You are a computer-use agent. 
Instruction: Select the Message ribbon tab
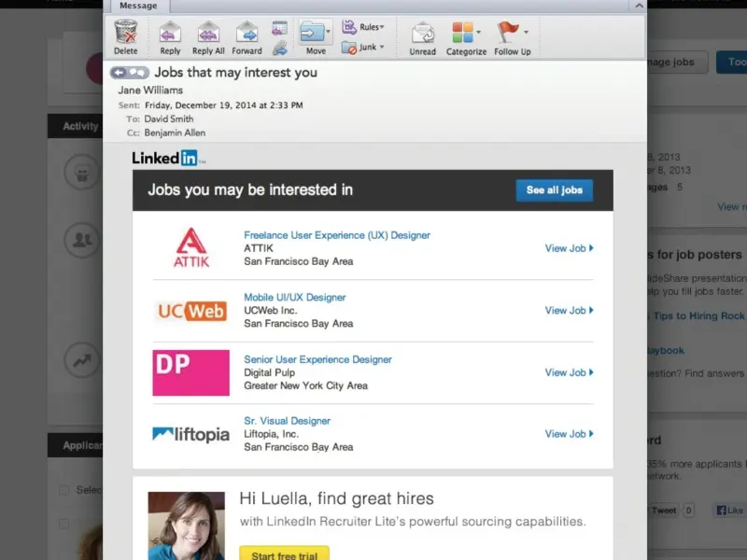coord(139,6)
